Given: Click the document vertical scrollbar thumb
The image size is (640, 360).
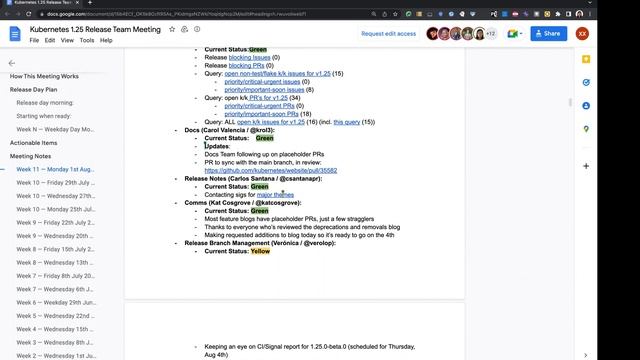Looking at the screenshot, I should (x=570, y=102).
